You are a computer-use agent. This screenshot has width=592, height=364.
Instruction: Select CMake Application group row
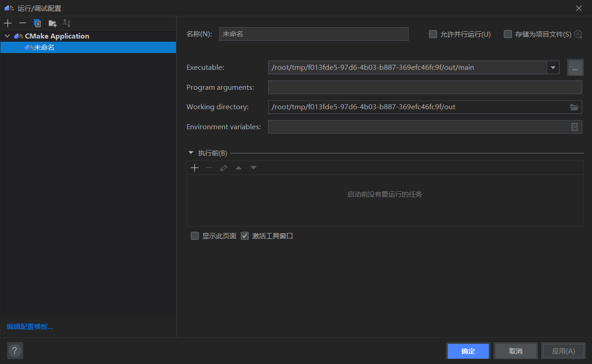tap(88, 36)
